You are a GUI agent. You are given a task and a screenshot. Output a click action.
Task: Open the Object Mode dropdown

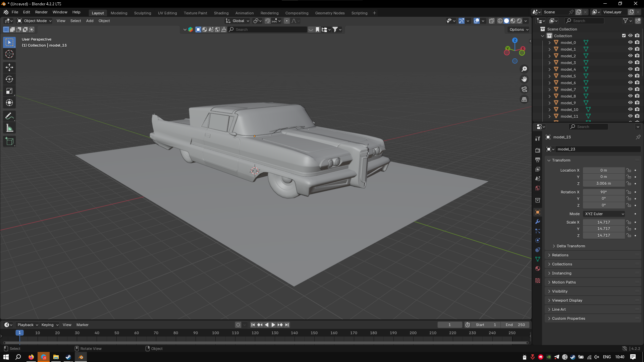(35, 21)
